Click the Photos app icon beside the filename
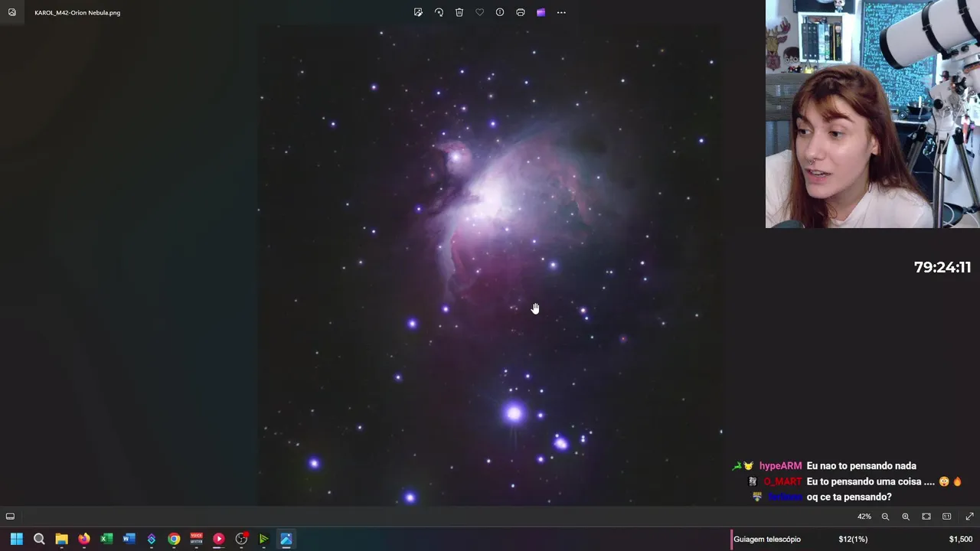 coord(11,12)
